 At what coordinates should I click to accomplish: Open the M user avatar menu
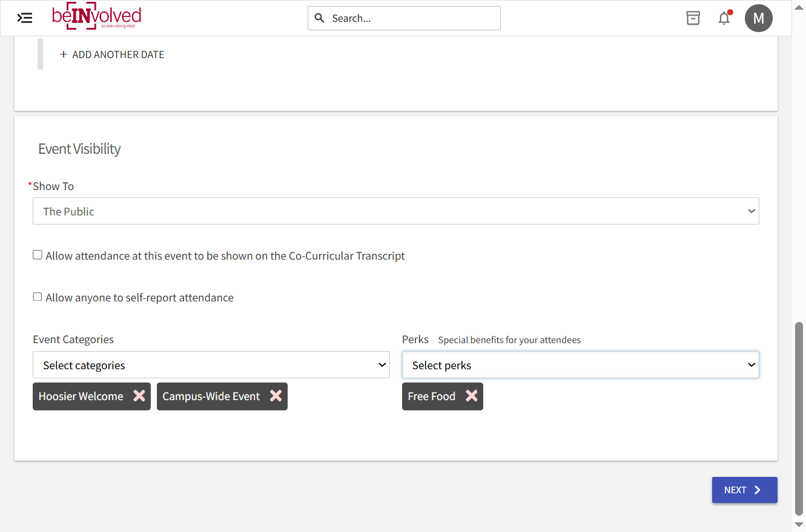coord(759,18)
